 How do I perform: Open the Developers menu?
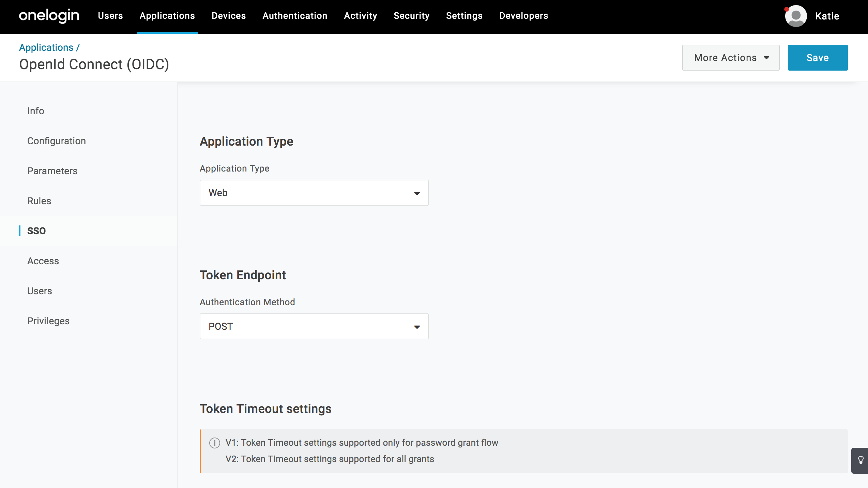click(523, 16)
